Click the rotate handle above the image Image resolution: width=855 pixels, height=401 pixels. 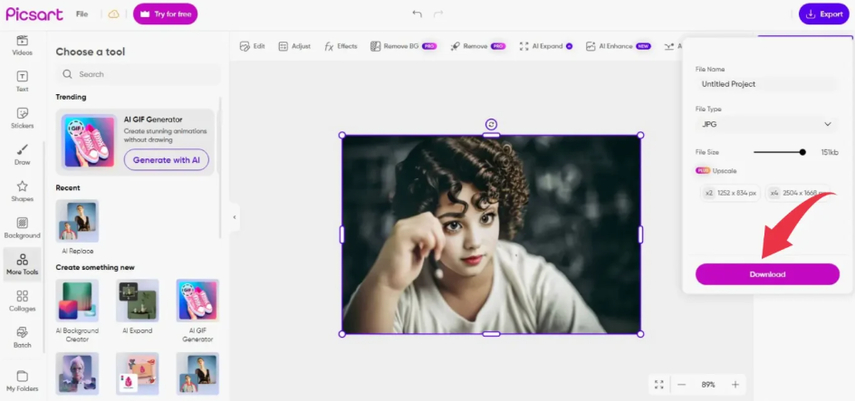pyautogui.click(x=491, y=124)
